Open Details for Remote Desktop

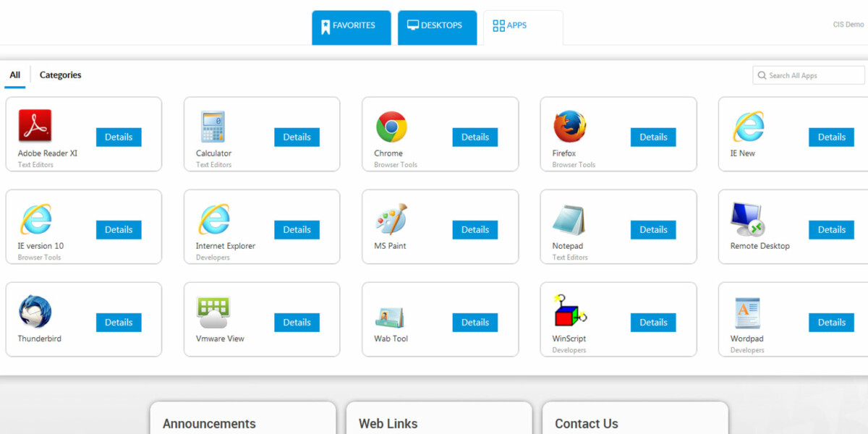[832, 230]
